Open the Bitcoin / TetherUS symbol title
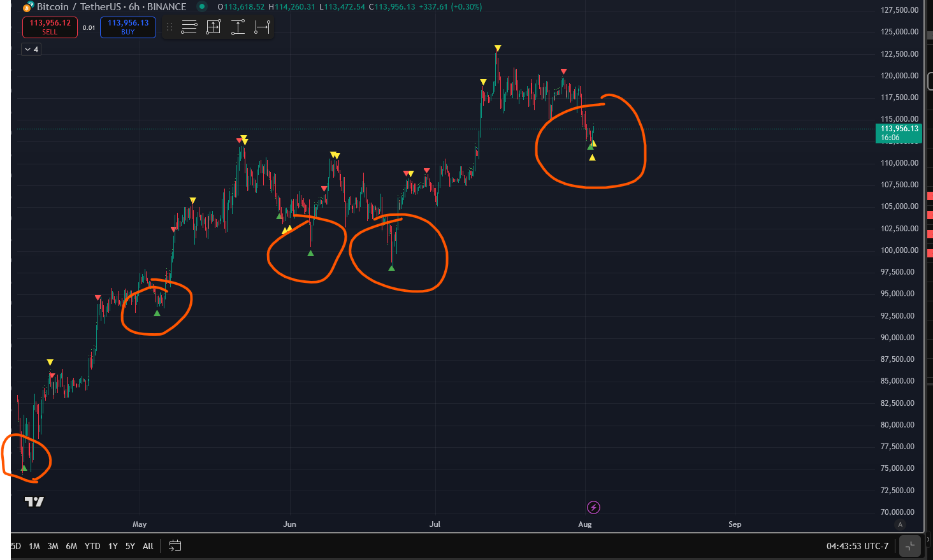Image resolution: width=933 pixels, height=560 pixels. tap(78, 7)
